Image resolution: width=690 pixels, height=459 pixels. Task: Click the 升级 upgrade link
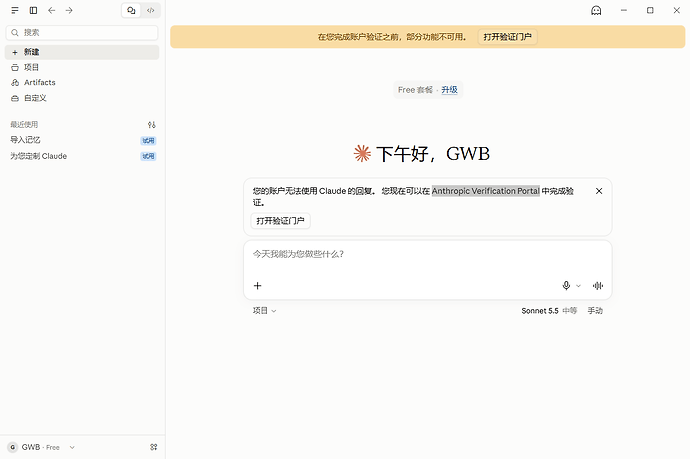pos(449,90)
